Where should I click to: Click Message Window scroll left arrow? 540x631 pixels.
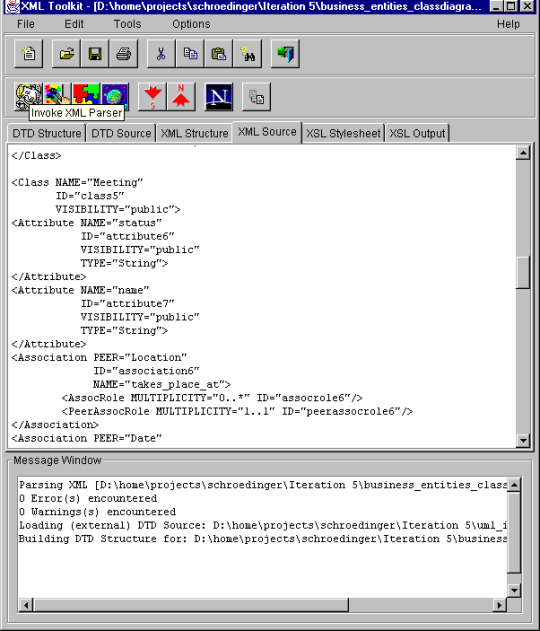click(x=26, y=605)
